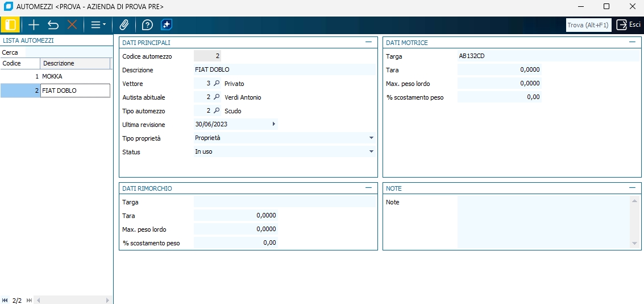The image size is (644, 304).
Task: Click Vettore code field
Action: tap(203, 84)
